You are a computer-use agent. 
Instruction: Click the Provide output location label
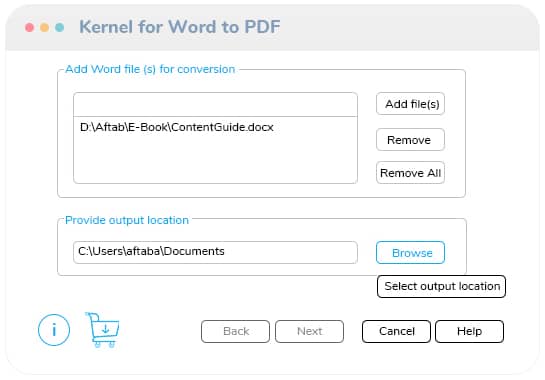[127, 220]
